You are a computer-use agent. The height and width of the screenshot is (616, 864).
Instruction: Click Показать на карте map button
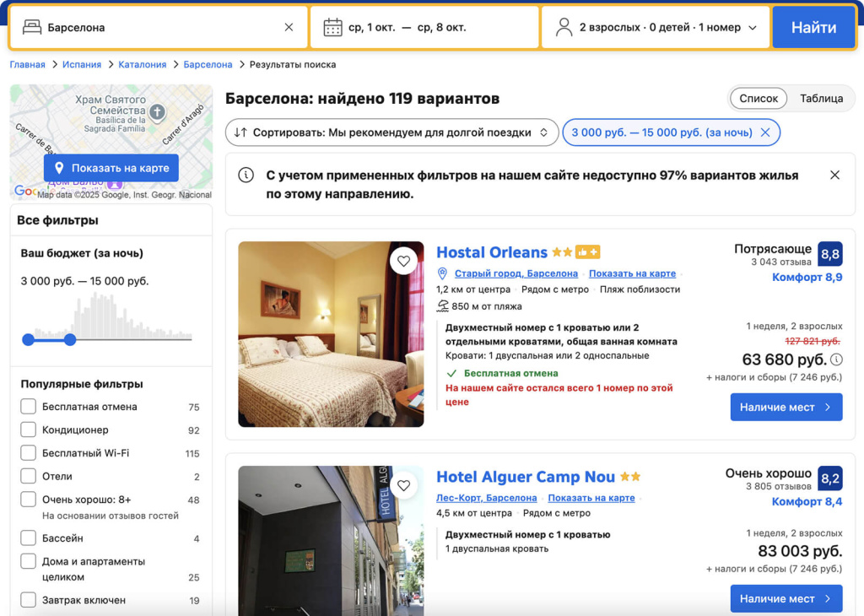click(x=111, y=168)
